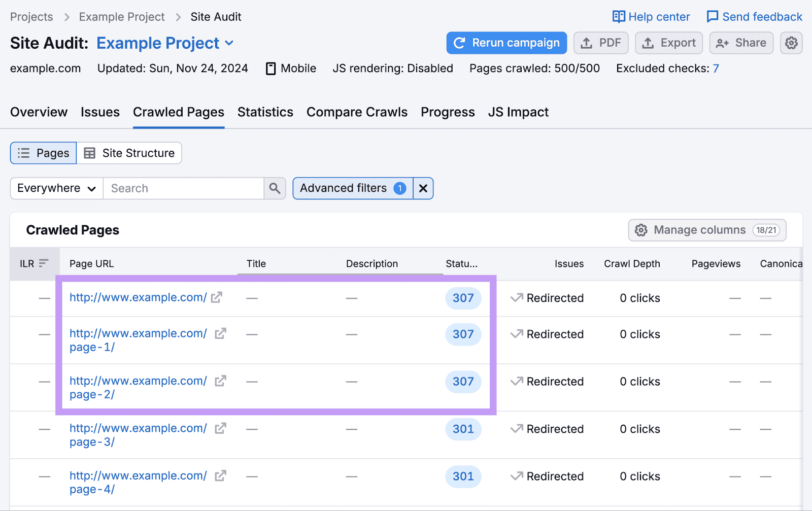Open the Site Audit settings gear
Screen dimensions: 812x511
[x=791, y=43]
